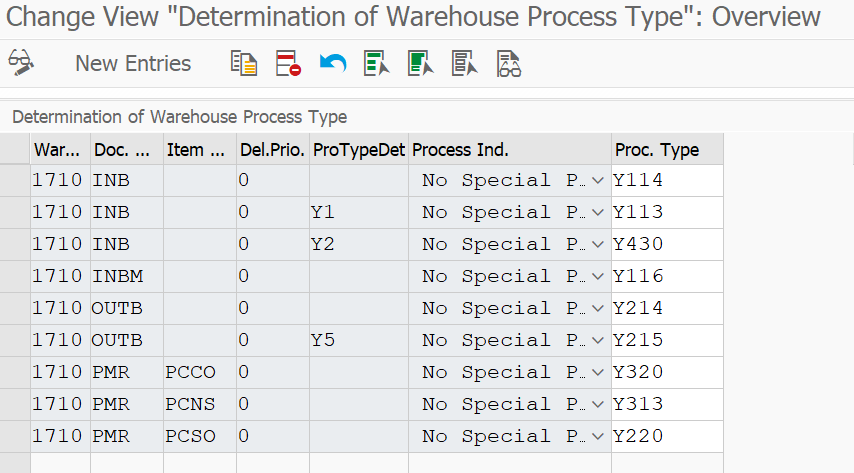This screenshot has width=854, height=473.
Task: Select the row selector for PCSO row
Action: coord(15,436)
